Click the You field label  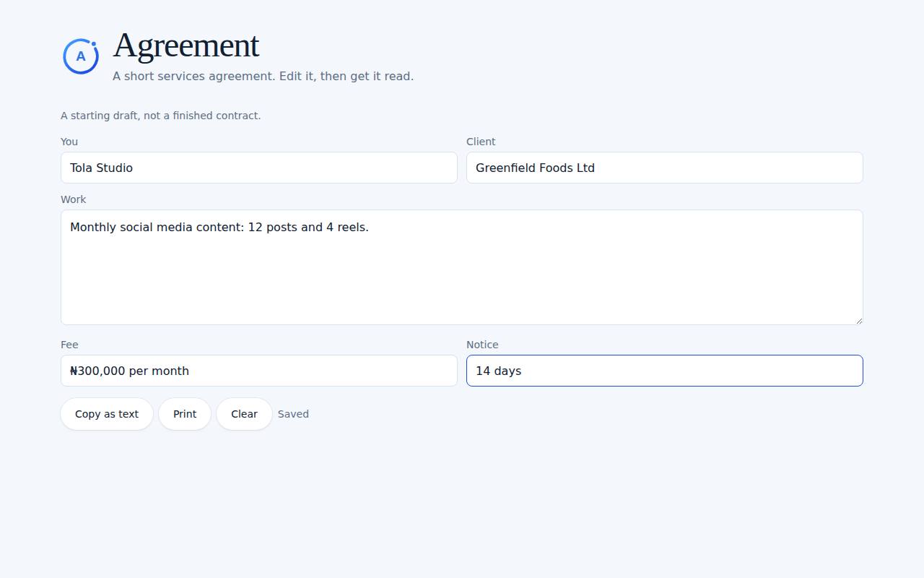(x=69, y=142)
